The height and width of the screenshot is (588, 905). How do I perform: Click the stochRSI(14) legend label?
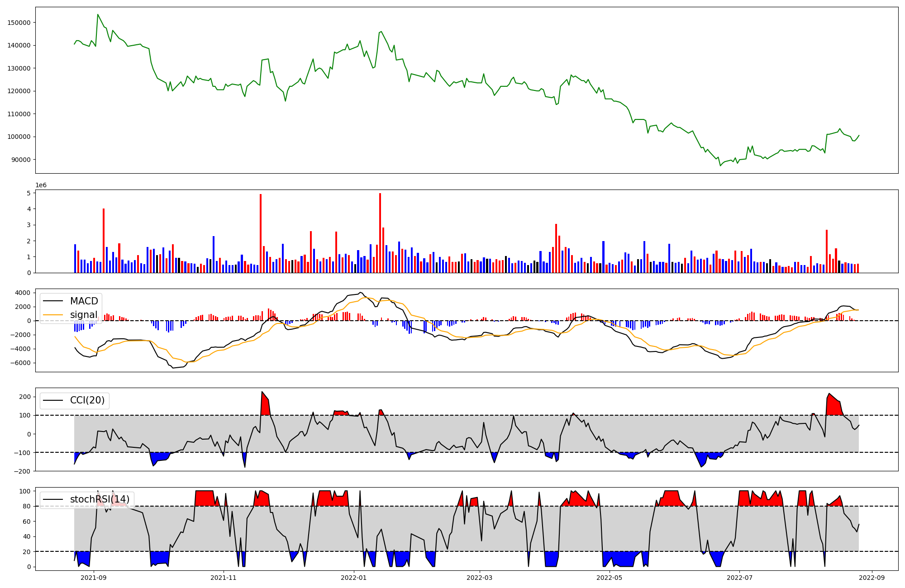point(100,499)
